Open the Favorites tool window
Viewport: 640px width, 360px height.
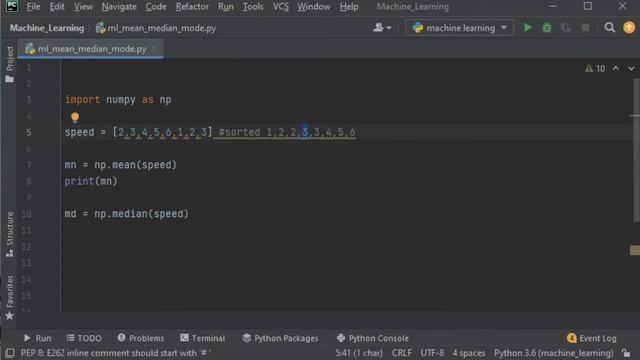[9, 297]
